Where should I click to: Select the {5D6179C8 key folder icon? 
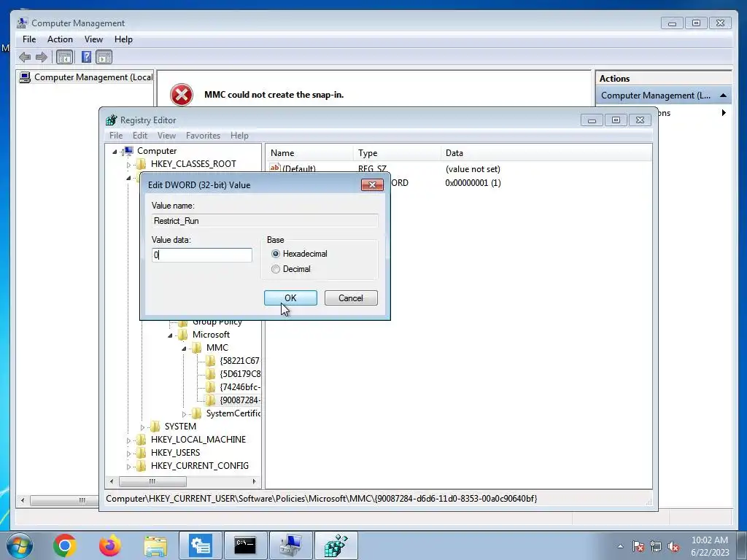[210, 374]
